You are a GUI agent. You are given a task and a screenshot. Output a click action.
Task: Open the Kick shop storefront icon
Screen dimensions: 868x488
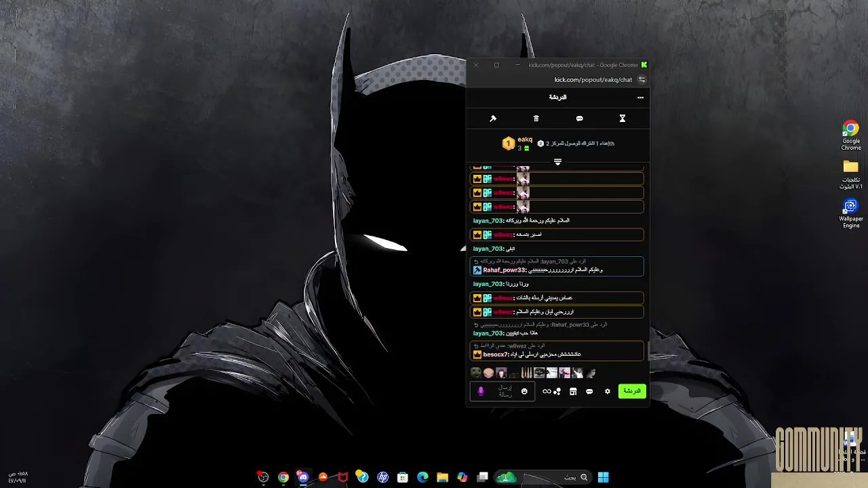tap(573, 391)
